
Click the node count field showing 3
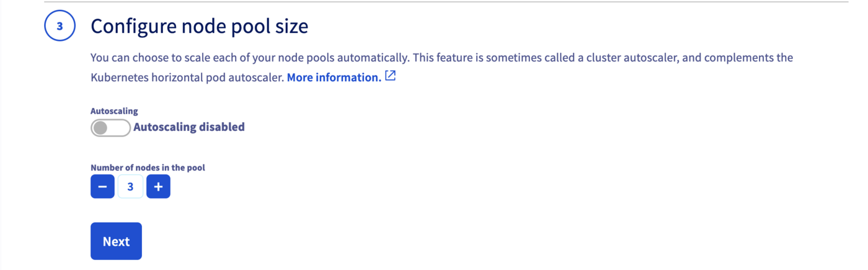130,186
